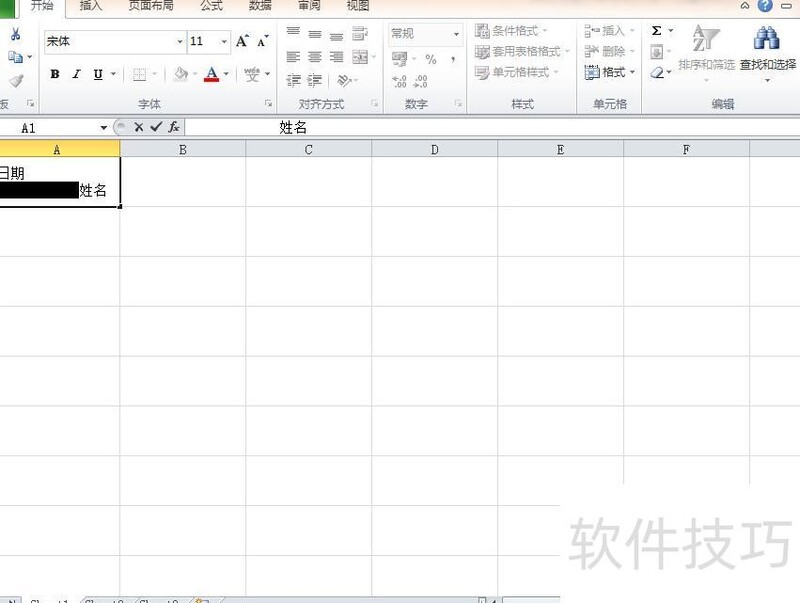Click the phonetic guide 文 icon
This screenshot has height=603, width=800.
point(252,74)
